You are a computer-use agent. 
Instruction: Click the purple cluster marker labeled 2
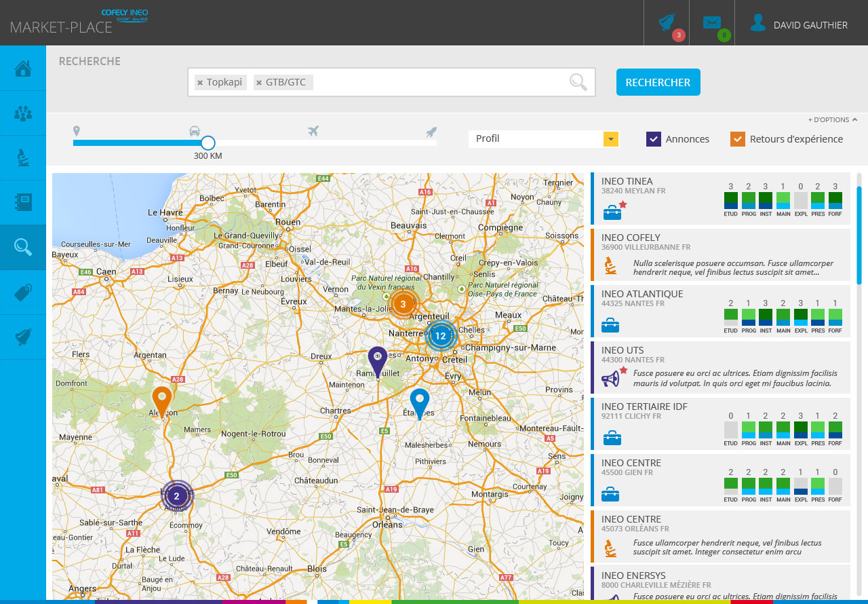[x=176, y=496]
